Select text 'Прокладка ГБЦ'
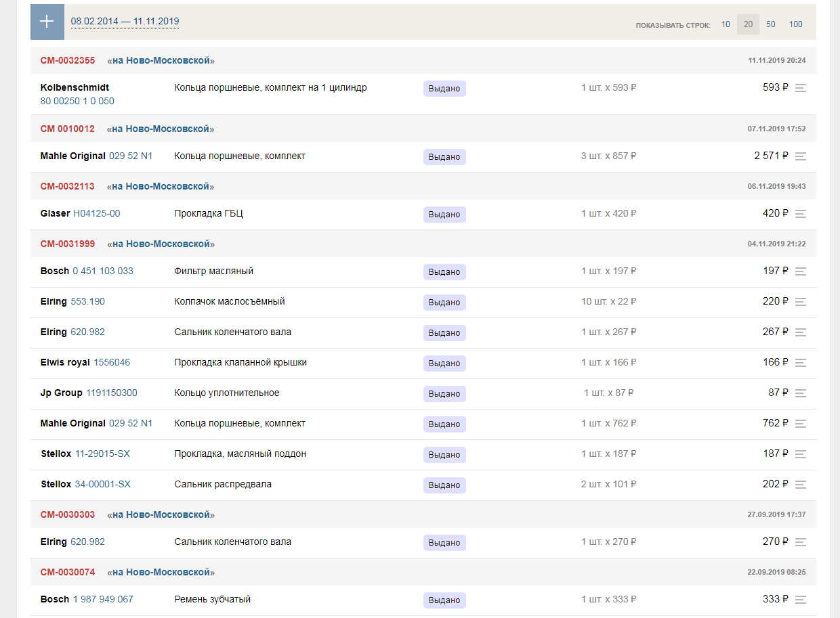This screenshot has width=840, height=618. point(209,213)
